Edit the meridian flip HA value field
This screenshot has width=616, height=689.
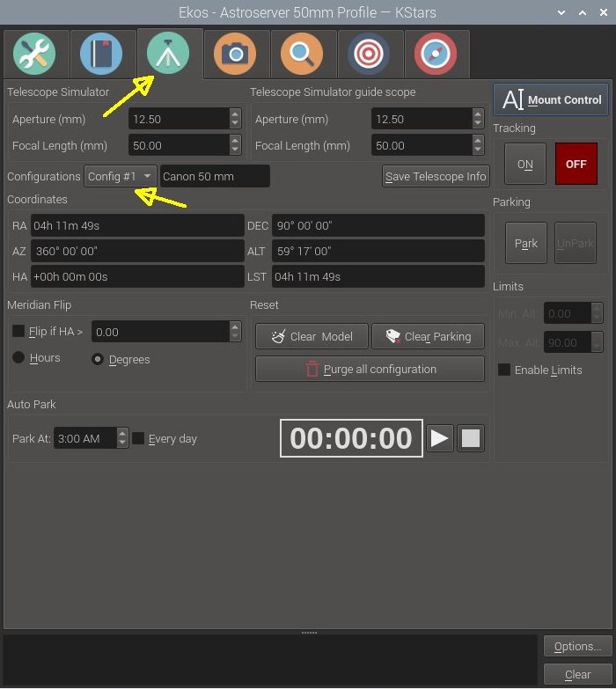[160, 332]
